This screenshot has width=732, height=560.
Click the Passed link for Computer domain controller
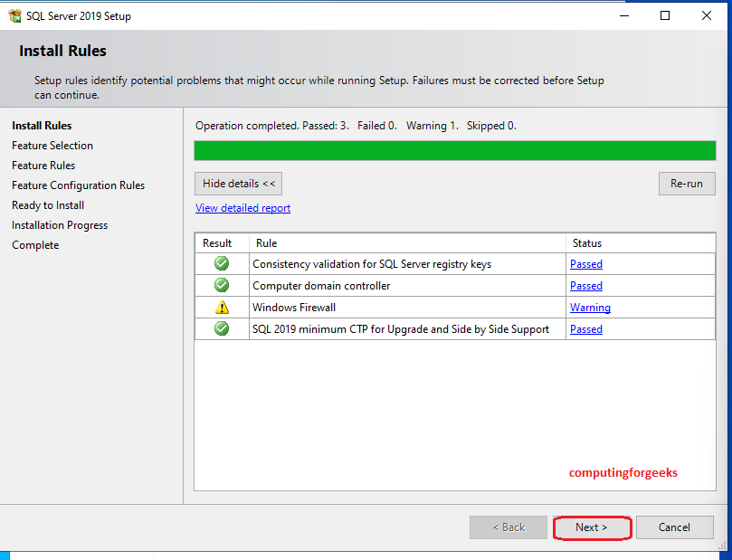[x=585, y=285]
